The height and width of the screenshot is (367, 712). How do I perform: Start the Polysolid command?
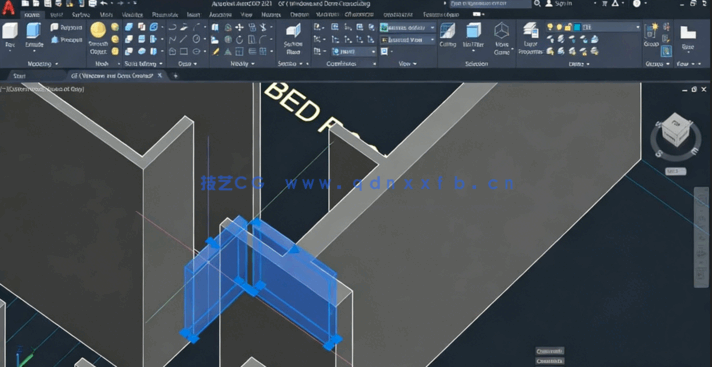click(x=66, y=28)
